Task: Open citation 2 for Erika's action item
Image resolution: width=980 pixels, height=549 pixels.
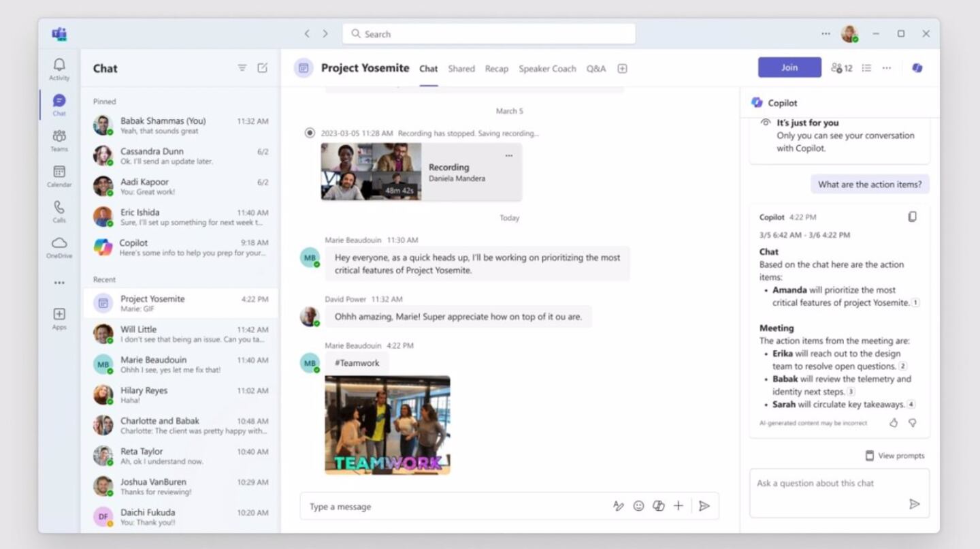Action: pos(903,366)
